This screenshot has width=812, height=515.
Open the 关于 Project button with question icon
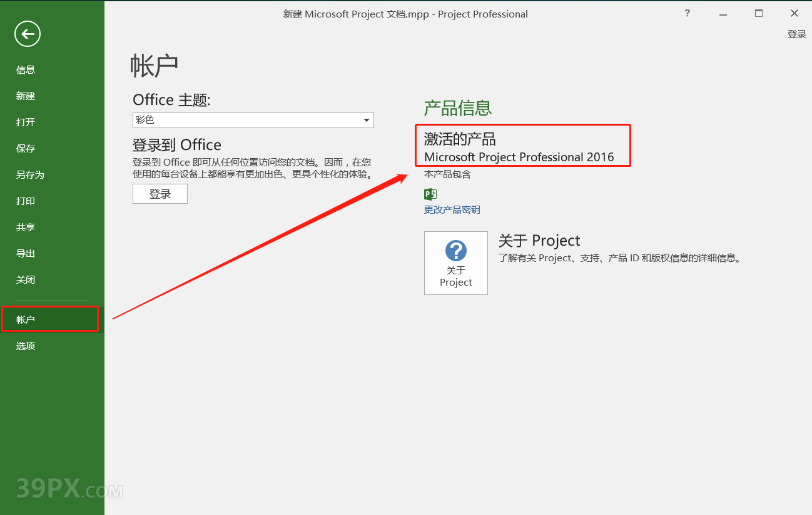[455, 263]
